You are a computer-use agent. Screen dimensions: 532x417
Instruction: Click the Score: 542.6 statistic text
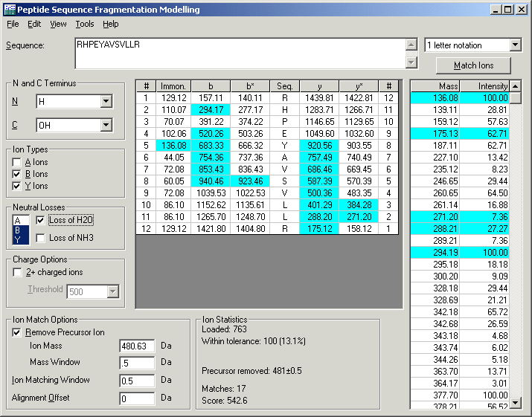pos(225,401)
